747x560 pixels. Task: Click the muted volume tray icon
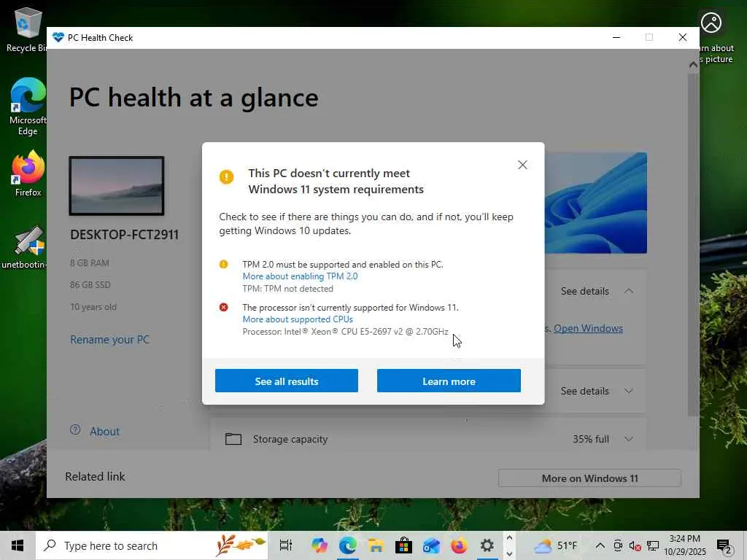[635, 545]
